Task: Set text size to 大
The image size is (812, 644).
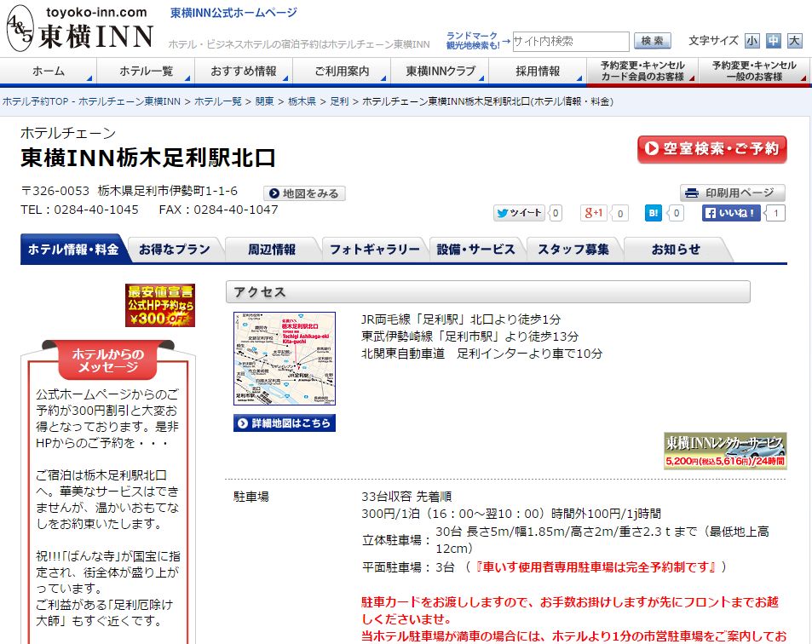Action: pyautogui.click(x=794, y=41)
